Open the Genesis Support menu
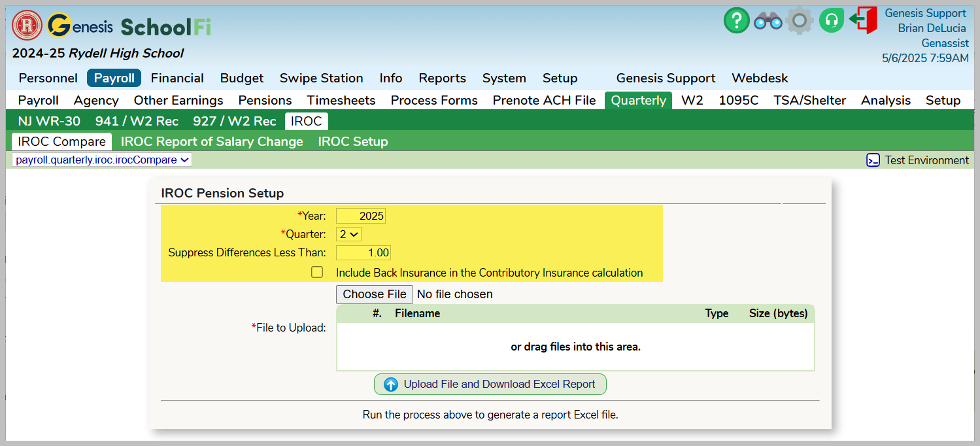This screenshot has height=446, width=980. click(x=666, y=78)
